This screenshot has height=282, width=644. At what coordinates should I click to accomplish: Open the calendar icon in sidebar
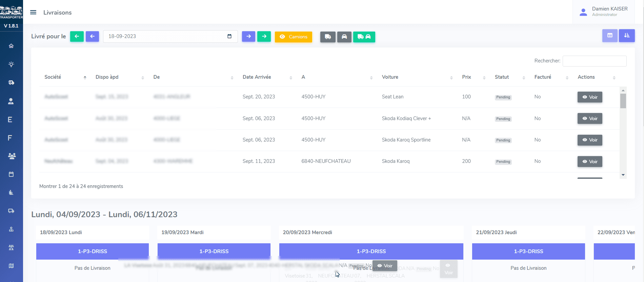11,174
